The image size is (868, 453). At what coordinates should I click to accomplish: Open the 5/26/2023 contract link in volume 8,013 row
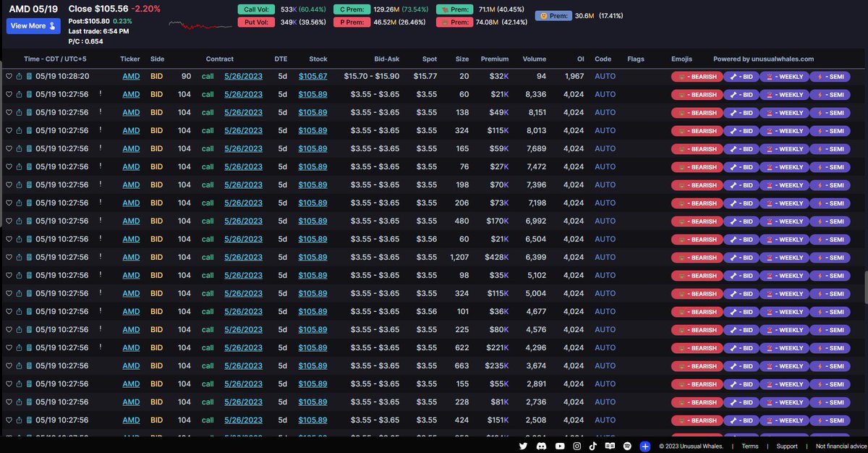(x=244, y=130)
